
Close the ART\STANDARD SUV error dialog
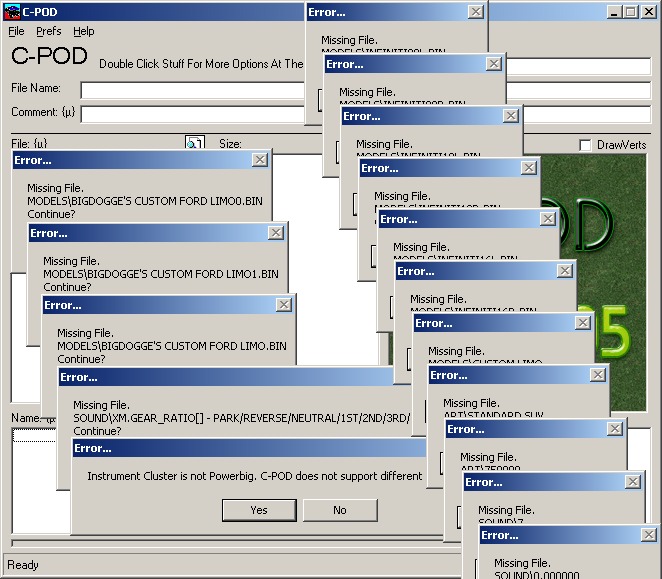click(x=597, y=375)
